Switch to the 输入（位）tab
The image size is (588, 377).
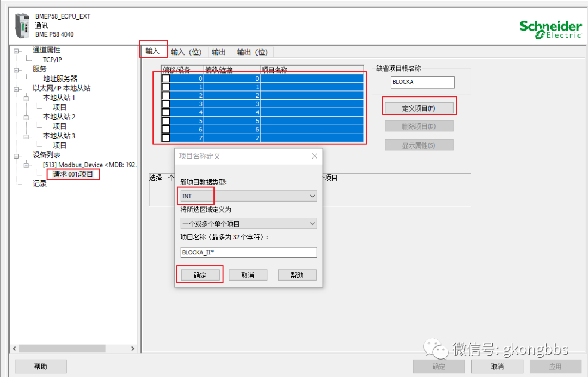coord(186,52)
